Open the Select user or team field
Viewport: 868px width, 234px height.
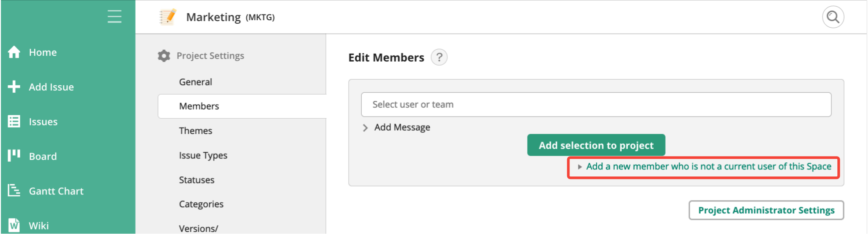(x=596, y=105)
